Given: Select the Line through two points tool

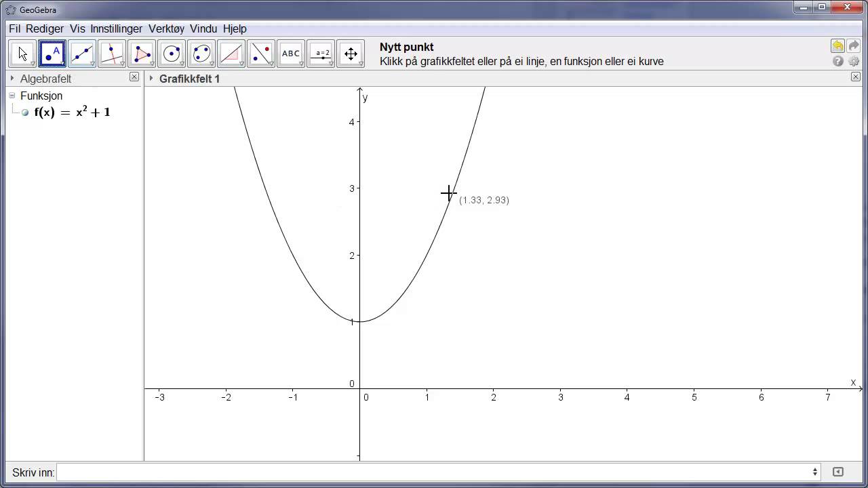Looking at the screenshot, I should point(82,54).
